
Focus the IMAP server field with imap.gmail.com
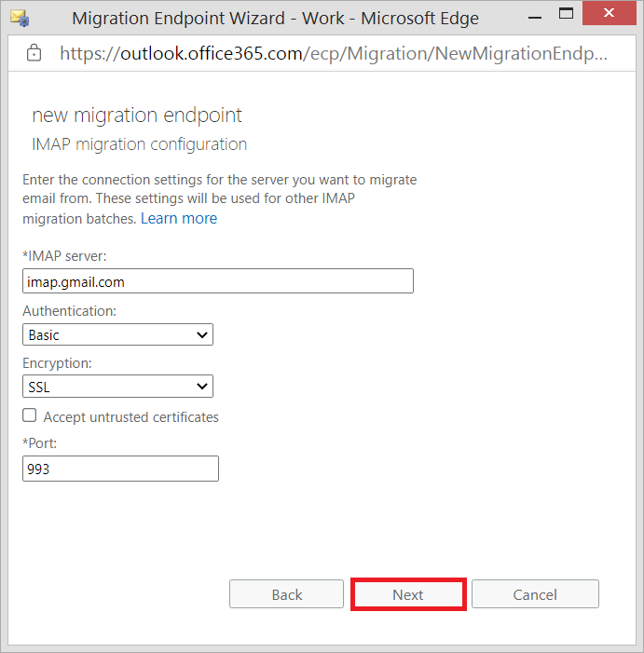217,281
